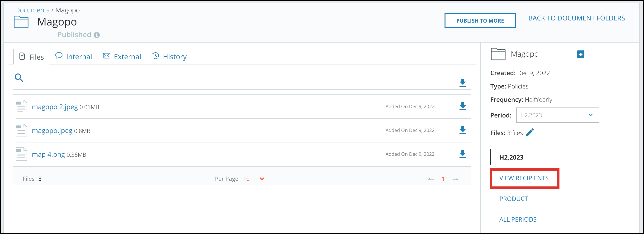Viewport: 644px width, 234px height.
Task: Click the search magnifier icon
Action: (x=19, y=78)
